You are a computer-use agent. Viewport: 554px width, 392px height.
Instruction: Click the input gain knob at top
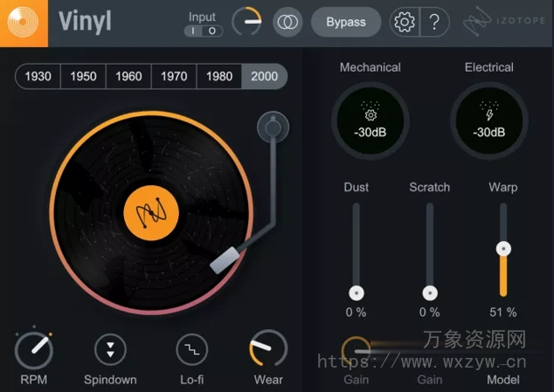coord(246,22)
